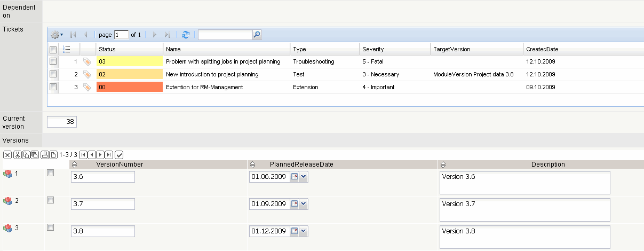This screenshot has height=251, width=644.
Task: Click the Current version field showing 38
Action: (62, 122)
